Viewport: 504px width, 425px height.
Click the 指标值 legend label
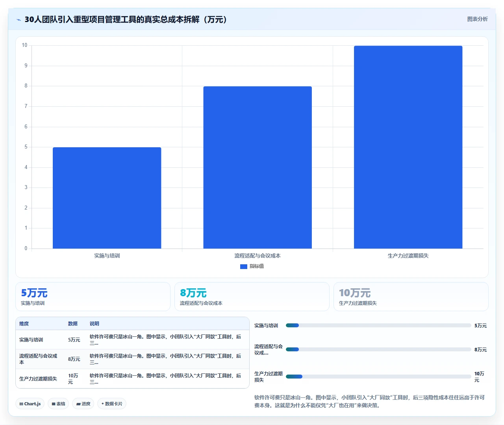coord(257,267)
